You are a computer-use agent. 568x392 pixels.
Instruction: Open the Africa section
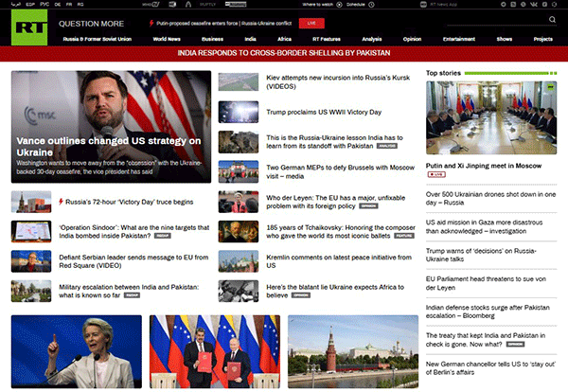coord(284,39)
